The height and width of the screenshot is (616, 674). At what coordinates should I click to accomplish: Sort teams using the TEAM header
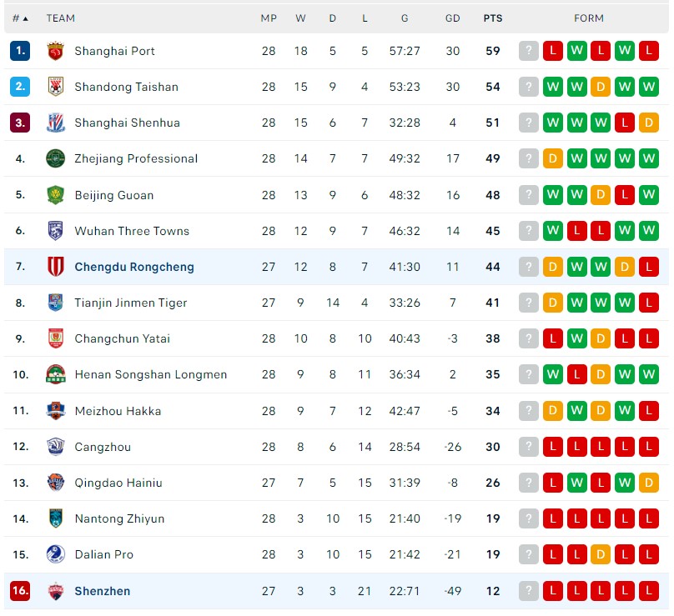coord(61,18)
